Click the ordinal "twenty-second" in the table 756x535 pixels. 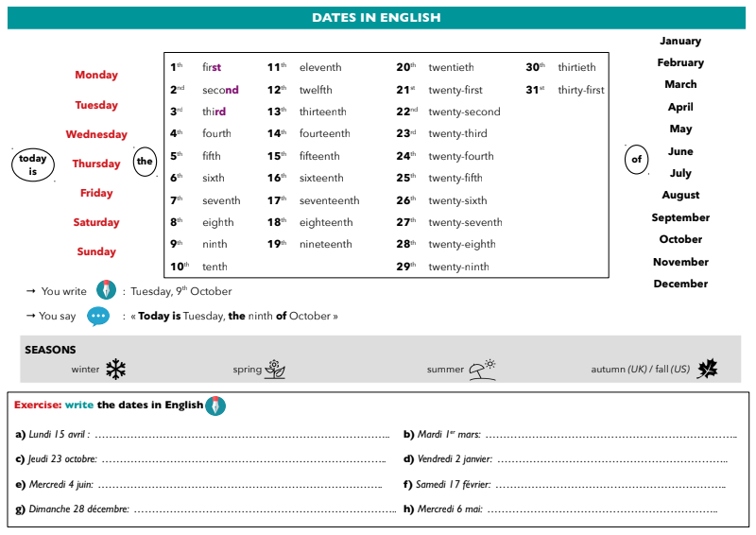coord(464,112)
